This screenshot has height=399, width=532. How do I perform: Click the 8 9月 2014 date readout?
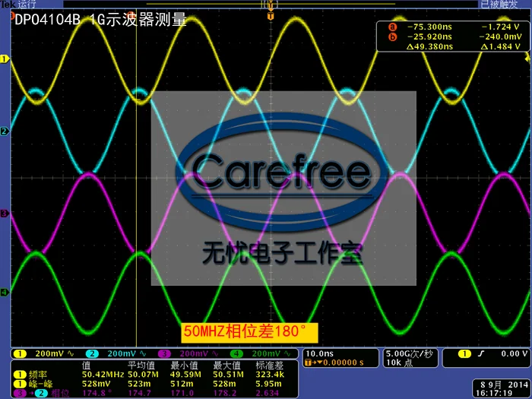[x=504, y=385]
